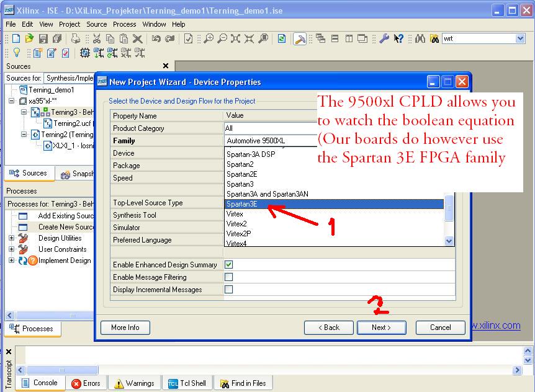Create a new file with the blank page icon
This screenshot has height=392, width=535.
click(x=16, y=38)
